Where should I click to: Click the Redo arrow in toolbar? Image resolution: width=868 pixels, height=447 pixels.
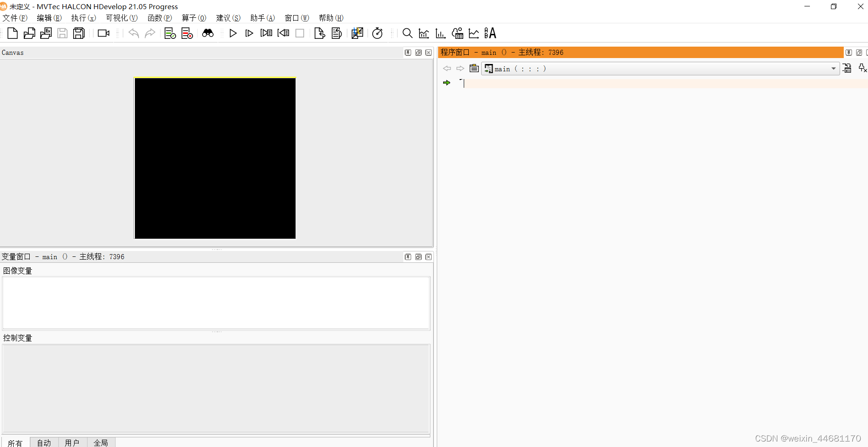(x=150, y=33)
